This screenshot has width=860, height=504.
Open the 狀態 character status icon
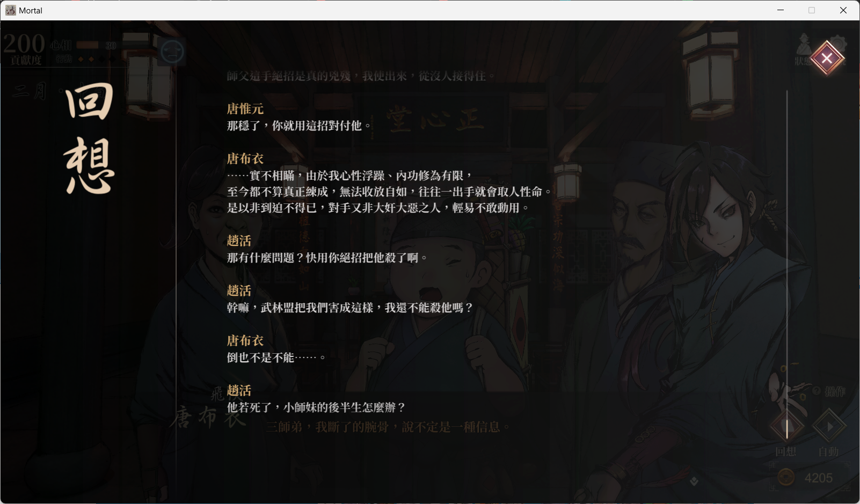coord(803,49)
